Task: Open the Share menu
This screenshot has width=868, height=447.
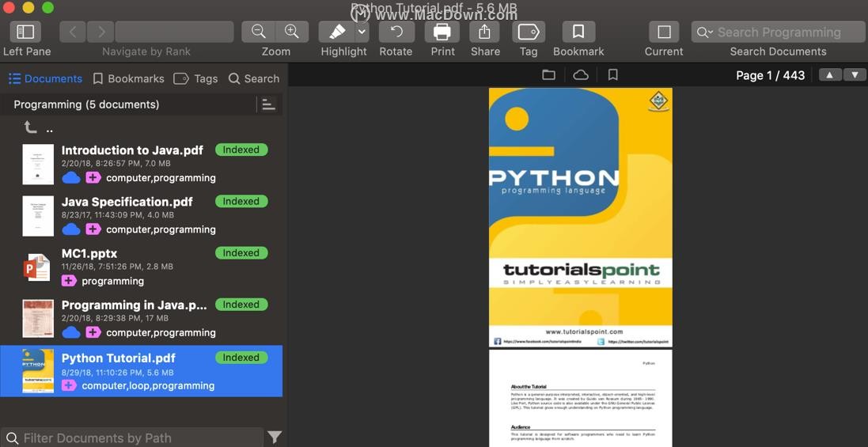Action: 484,32
